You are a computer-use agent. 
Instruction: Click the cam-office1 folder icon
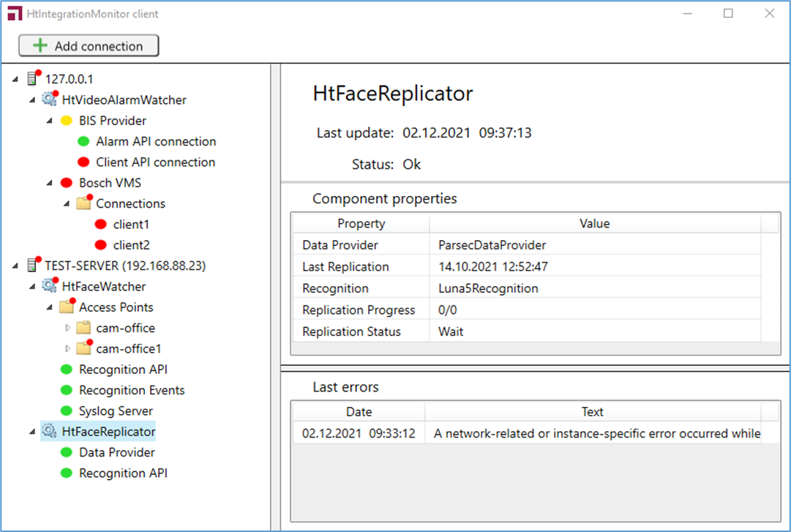pyautogui.click(x=84, y=348)
